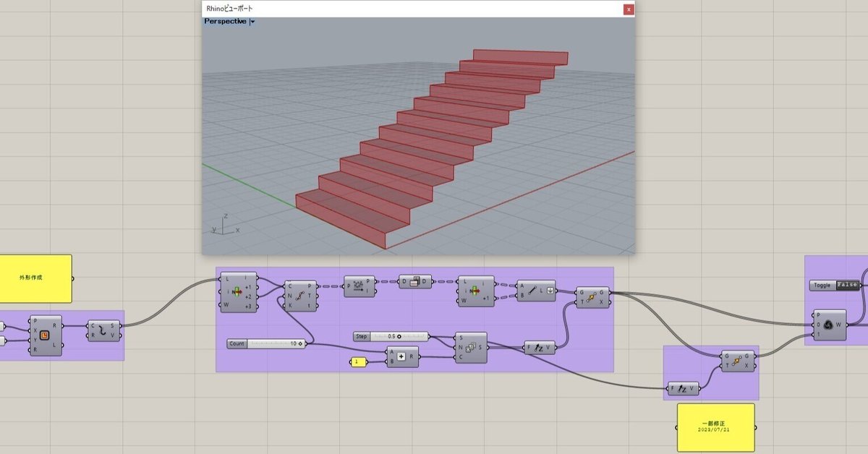Image resolution: width=868 pixels, height=454 pixels.
Task: Select the yellow 外形作成 note panel
Action: (x=35, y=278)
